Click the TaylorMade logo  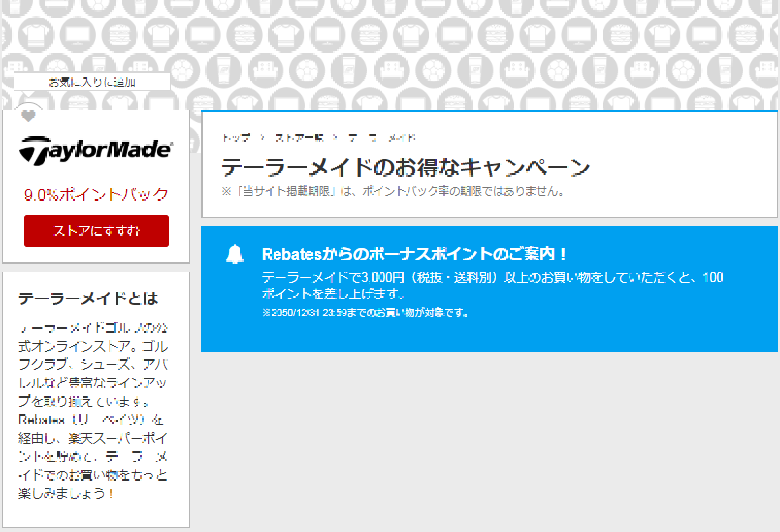[96, 150]
